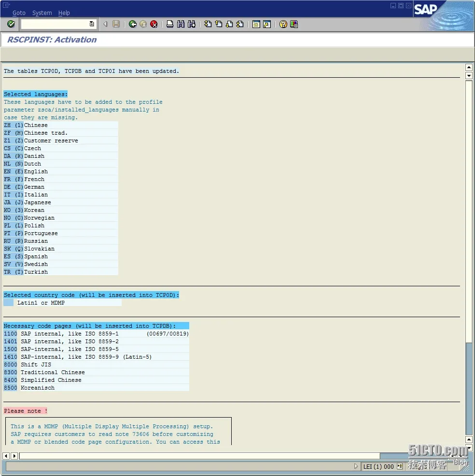Expand the status bar triangle arrow
The height and width of the screenshot is (476, 475).
[356, 466]
